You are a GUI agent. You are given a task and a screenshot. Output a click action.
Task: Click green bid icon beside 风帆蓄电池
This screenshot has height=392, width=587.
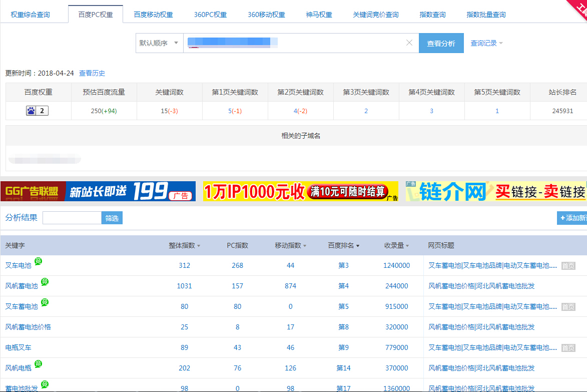pyautogui.click(x=45, y=282)
